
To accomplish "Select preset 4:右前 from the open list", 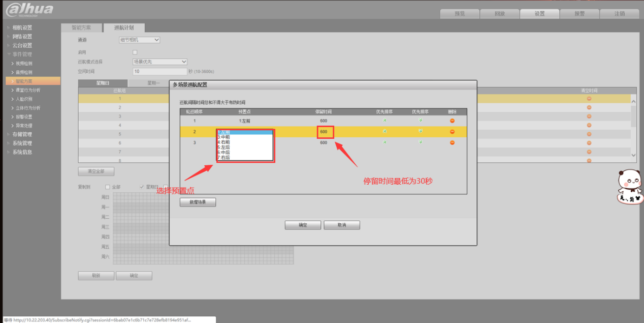I will tap(224, 142).
